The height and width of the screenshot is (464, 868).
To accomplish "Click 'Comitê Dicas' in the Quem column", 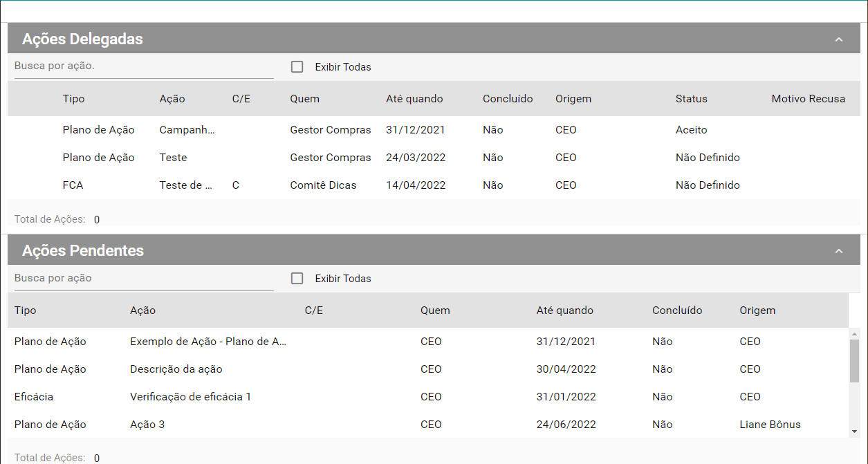I will (x=323, y=185).
